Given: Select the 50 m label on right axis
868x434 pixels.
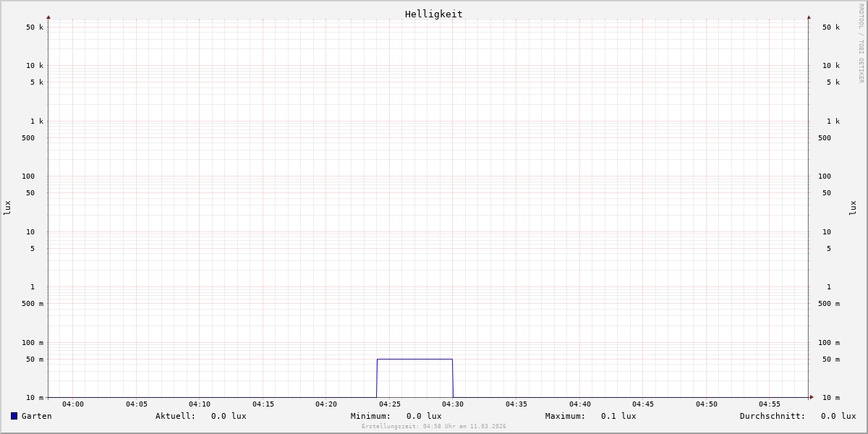Looking at the screenshot, I should (831, 359).
